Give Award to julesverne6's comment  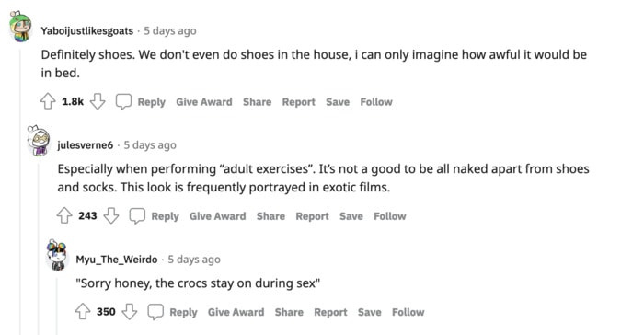[218, 216]
